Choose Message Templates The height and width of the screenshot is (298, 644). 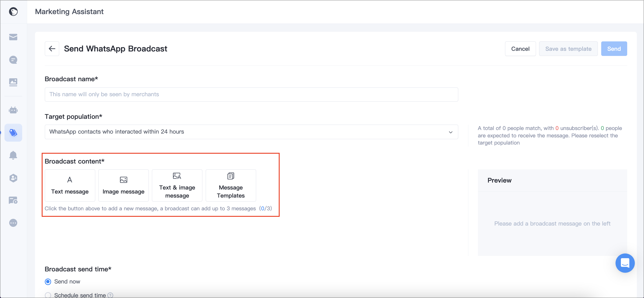[x=231, y=185]
